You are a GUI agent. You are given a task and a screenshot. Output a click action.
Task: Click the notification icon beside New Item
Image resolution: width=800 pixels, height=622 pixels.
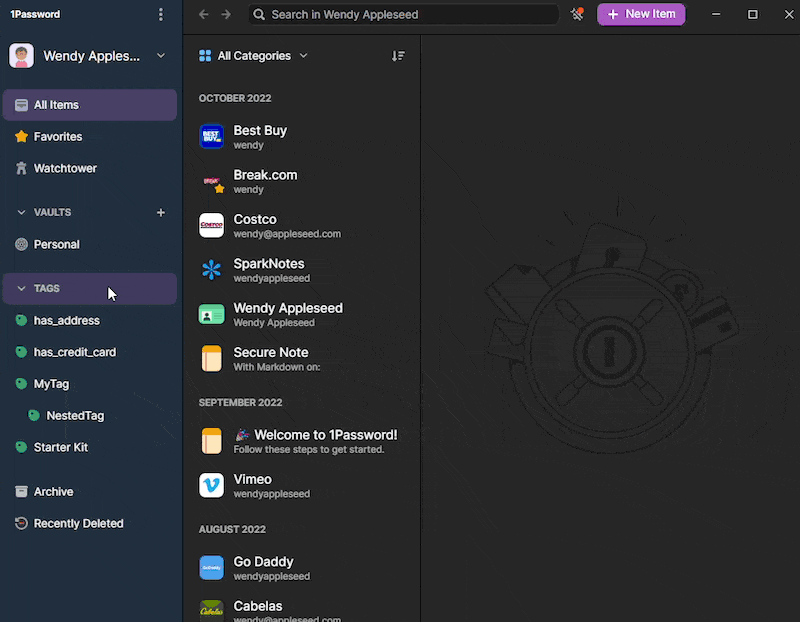(x=577, y=14)
